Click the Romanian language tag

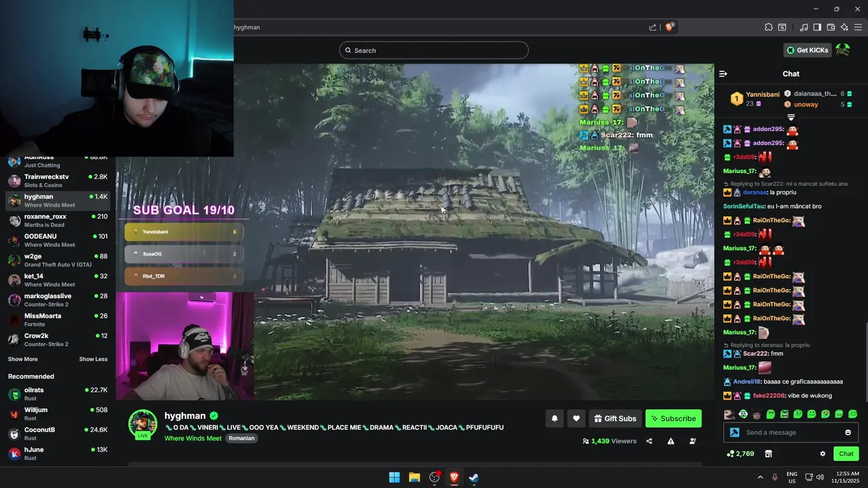point(241,439)
